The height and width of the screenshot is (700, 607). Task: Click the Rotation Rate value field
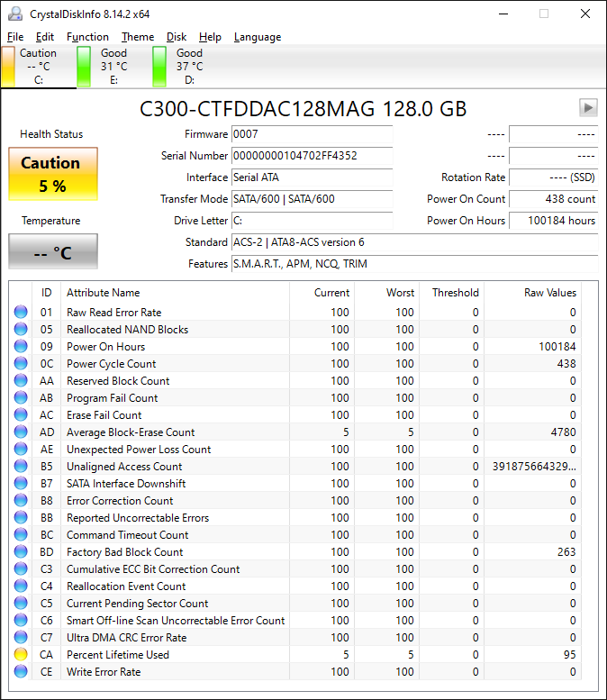554,177
